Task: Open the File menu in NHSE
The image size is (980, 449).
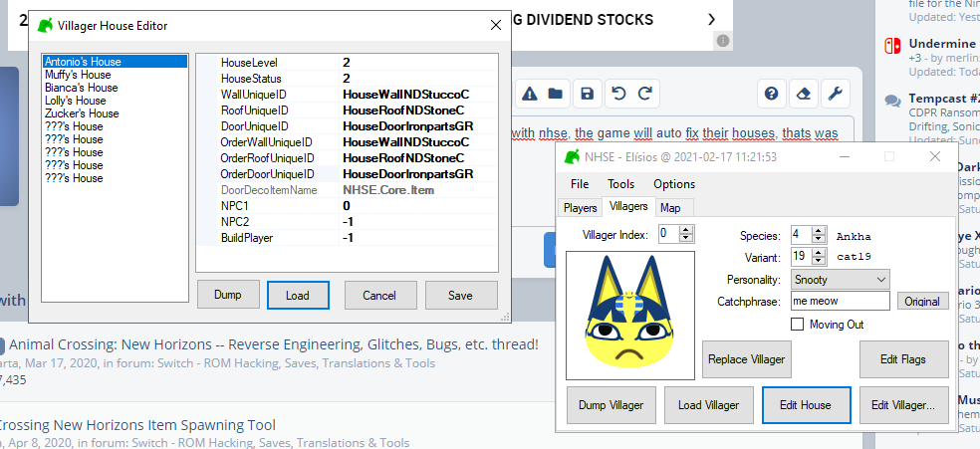Action: pos(580,184)
